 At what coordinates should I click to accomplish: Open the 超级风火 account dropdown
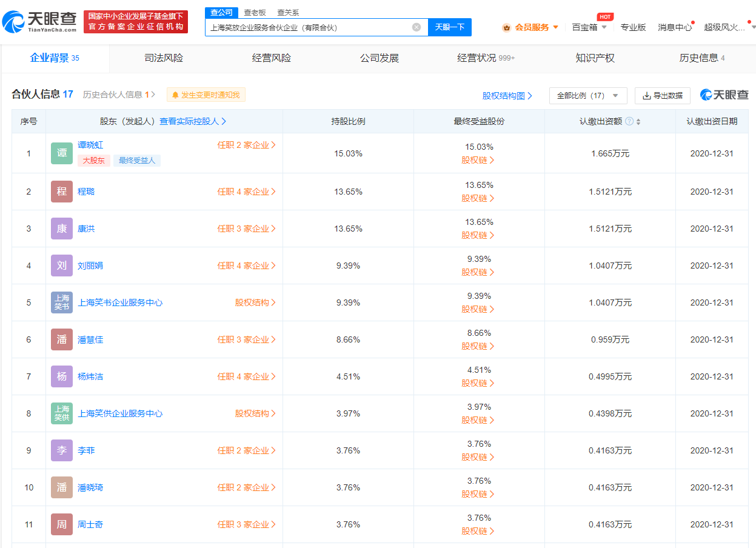(754, 27)
